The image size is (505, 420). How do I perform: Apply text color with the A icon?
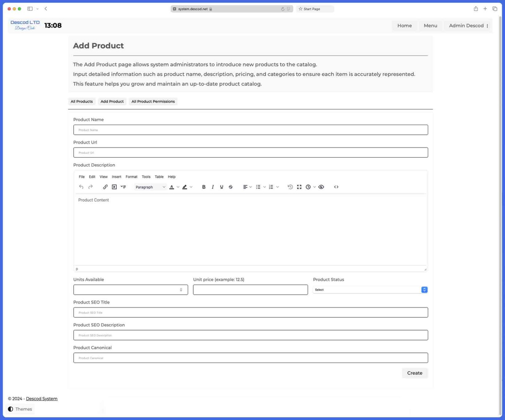[x=172, y=187]
